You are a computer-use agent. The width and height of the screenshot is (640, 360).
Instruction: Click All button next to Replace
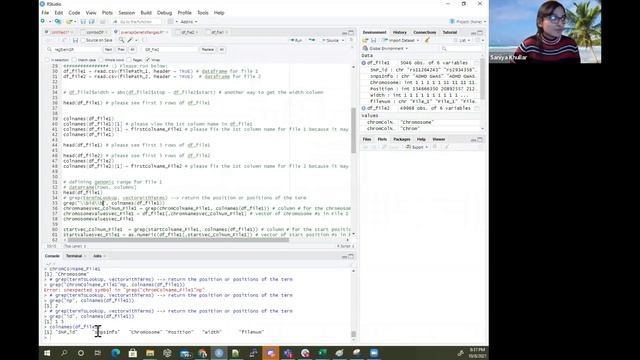coord(221,49)
